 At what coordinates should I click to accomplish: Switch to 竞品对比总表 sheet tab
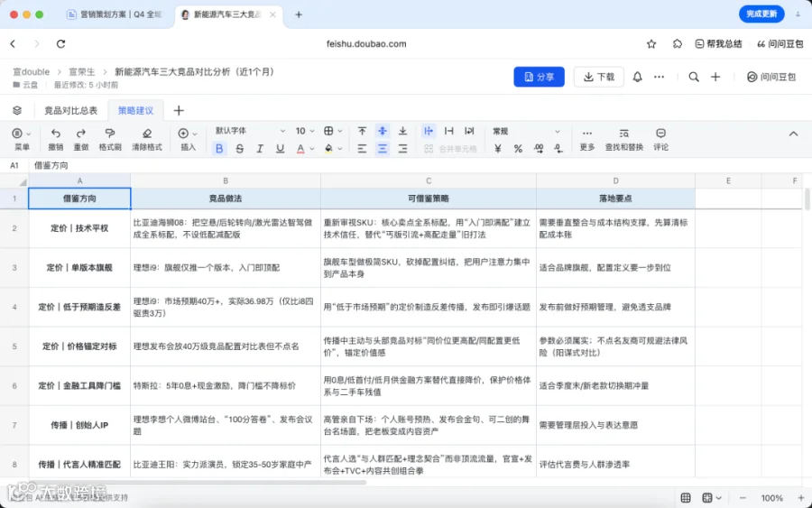point(71,110)
